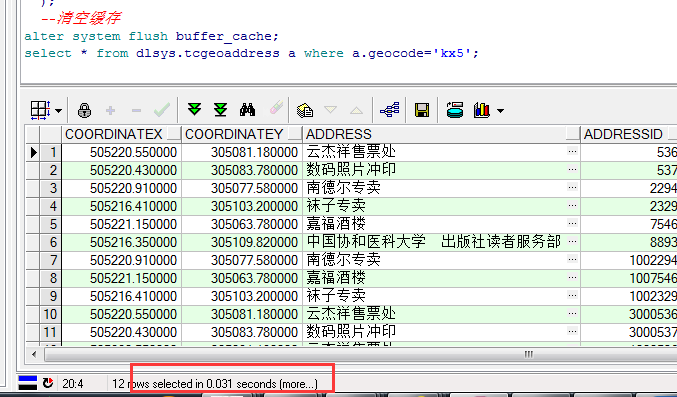The image size is (677, 397).
Task: Open the dropdown arrow beside the grid icon
Action: (x=59, y=111)
